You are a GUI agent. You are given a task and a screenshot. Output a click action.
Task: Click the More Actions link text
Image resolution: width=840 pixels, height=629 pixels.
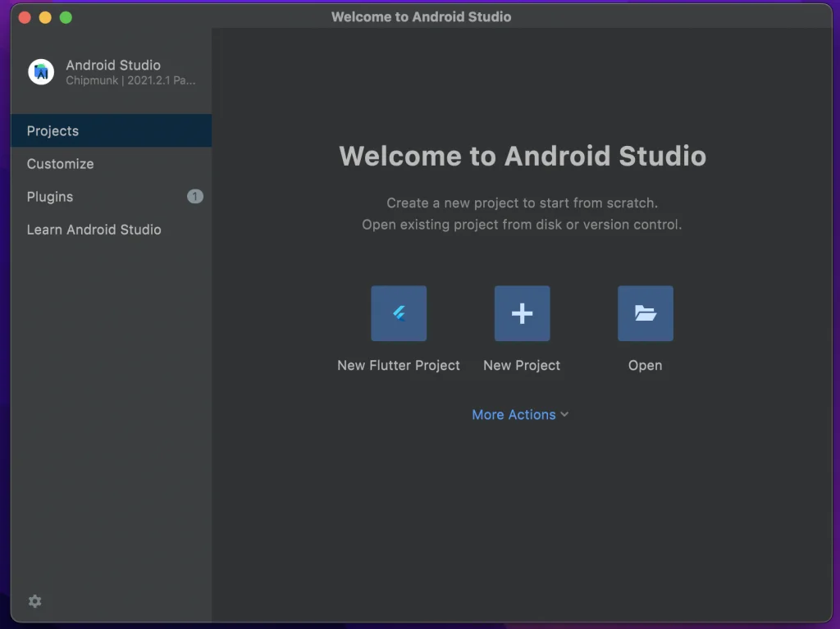point(514,415)
